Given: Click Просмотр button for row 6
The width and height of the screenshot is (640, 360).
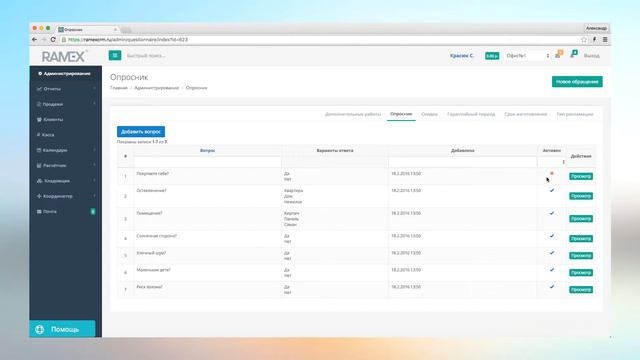Looking at the screenshot, I should pos(581,273).
